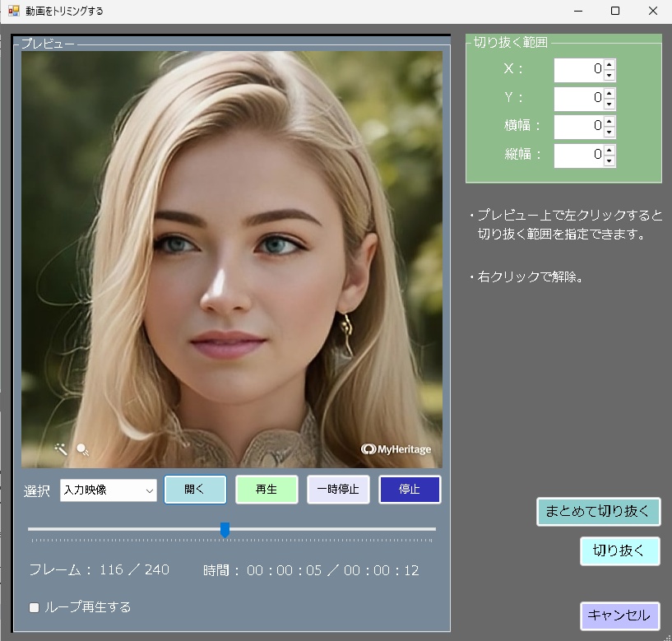Screen dimensions: 672x641
Task: Click the magnifier icon on the preview
Action: pos(81,449)
